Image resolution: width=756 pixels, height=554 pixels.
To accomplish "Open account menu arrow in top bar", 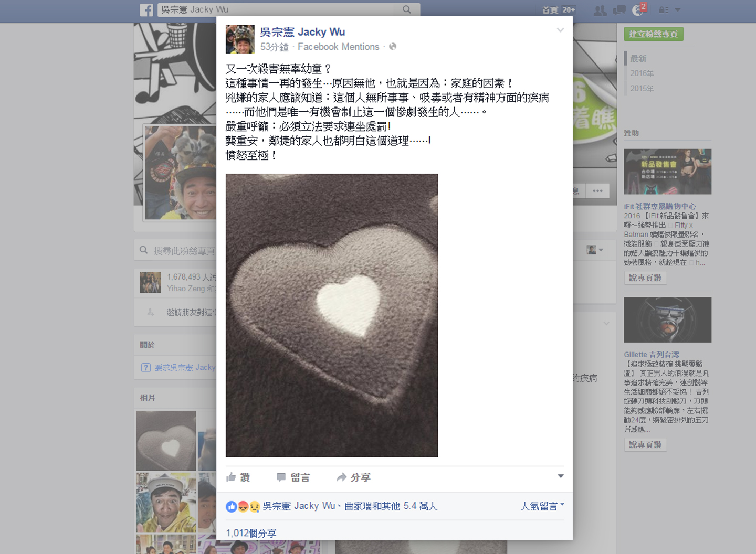I will [x=677, y=10].
